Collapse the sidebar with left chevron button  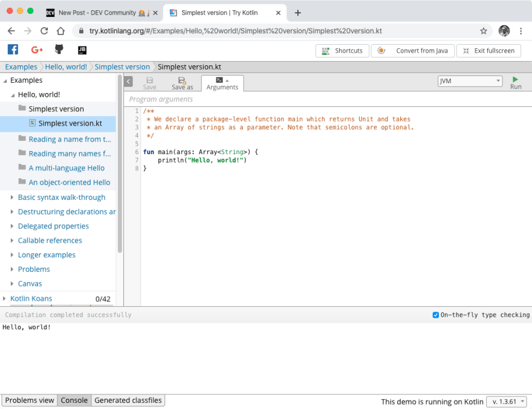[128, 82]
